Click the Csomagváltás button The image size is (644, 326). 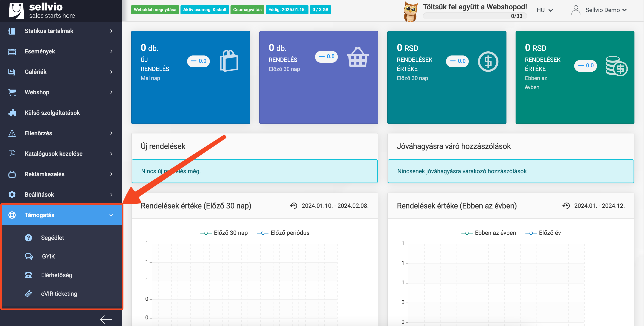tap(247, 10)
